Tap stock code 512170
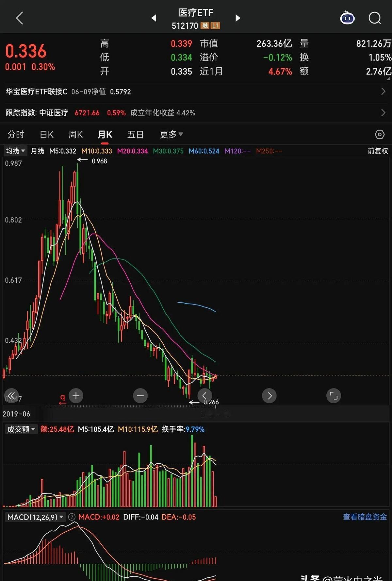The width and height of the screenshot is (392, 581). [185, 25]
